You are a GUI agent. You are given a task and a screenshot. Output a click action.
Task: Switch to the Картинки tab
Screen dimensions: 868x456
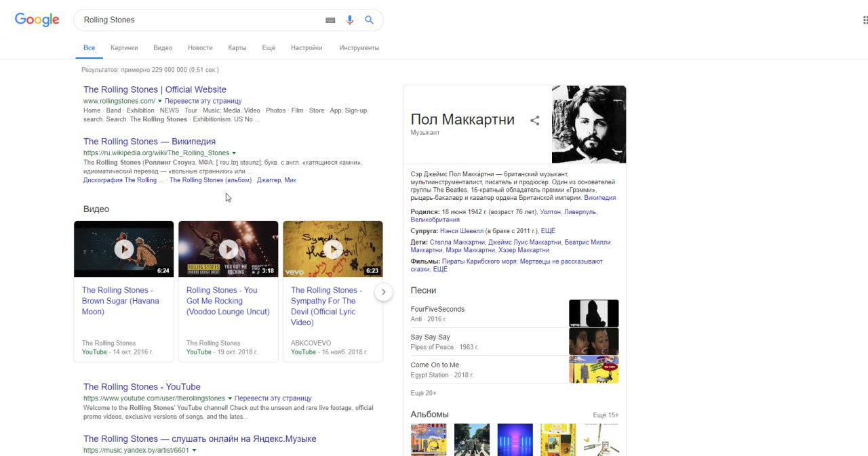(x=124, y=48)
